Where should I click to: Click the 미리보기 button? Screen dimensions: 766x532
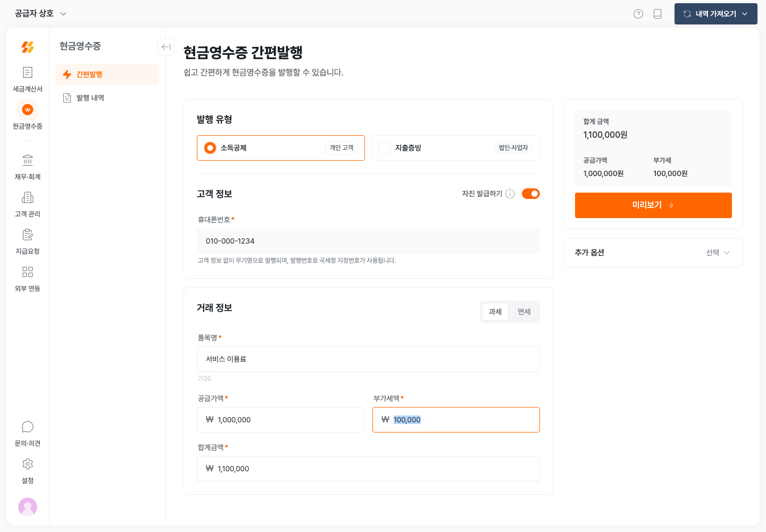click(653, 205)
